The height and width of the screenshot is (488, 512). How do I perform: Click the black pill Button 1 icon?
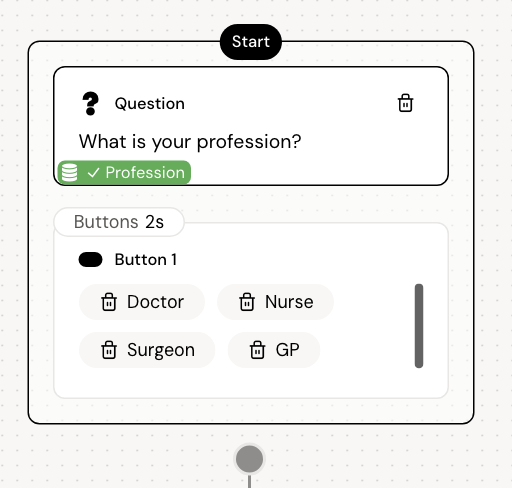click(x=90, y=260)
